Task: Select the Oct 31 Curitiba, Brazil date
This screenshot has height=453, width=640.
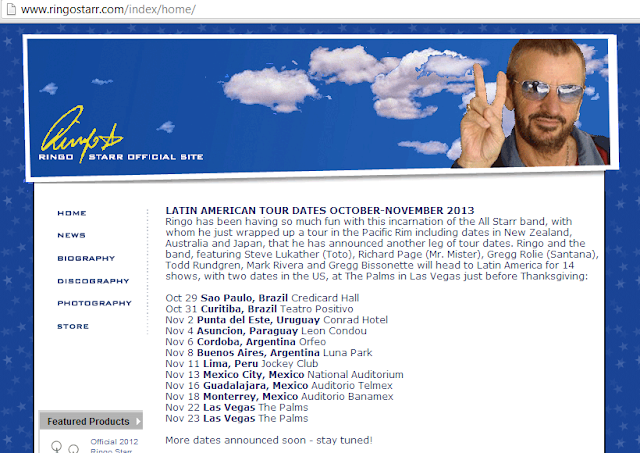Action: (259, 309)
